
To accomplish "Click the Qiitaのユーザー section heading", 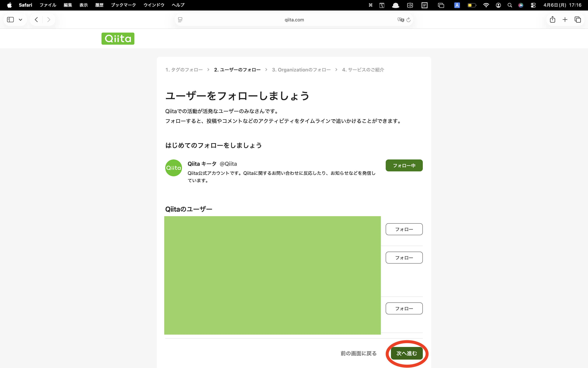I will (188, 209).
